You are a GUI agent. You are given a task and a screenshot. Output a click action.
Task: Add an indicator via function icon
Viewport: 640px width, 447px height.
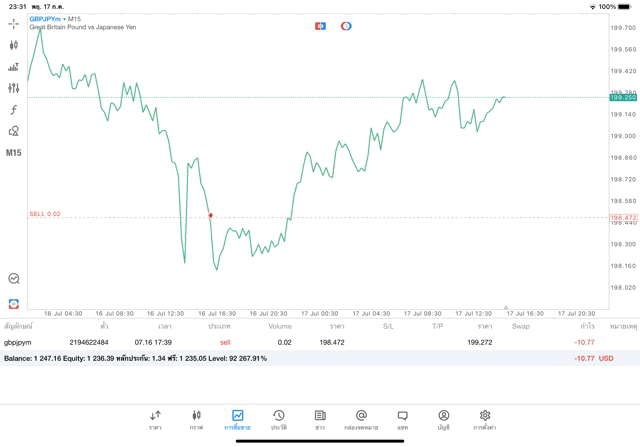(14, 110)
